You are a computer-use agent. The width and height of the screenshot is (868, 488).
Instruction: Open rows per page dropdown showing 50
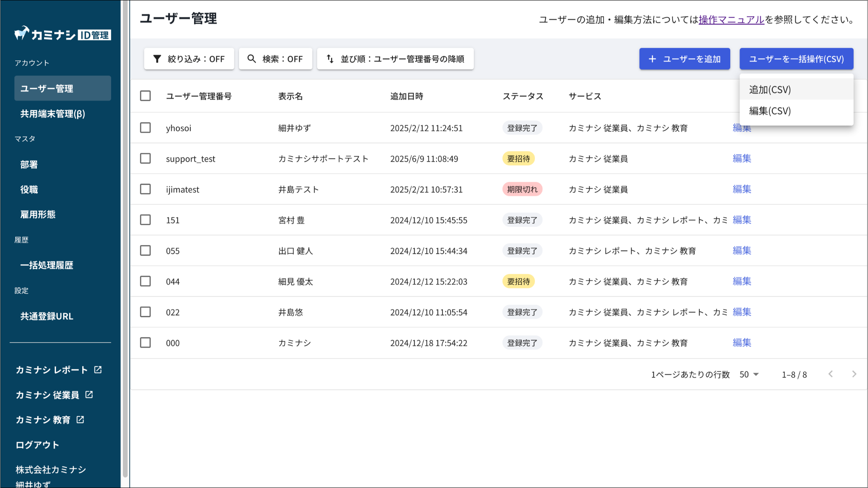tap(749, 374)
